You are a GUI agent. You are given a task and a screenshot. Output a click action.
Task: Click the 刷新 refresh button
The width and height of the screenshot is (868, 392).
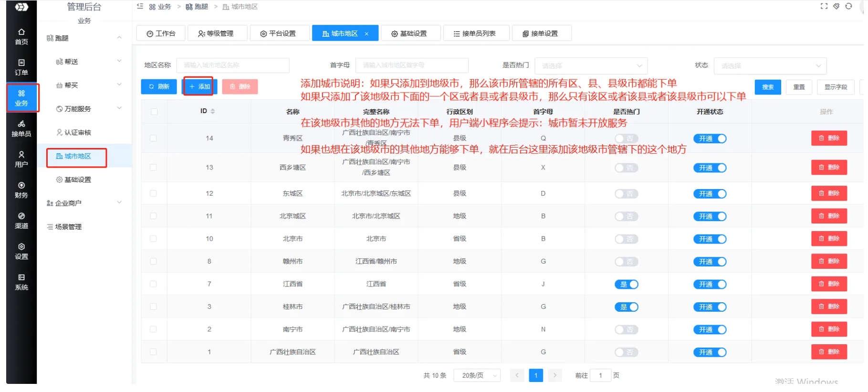159,86
